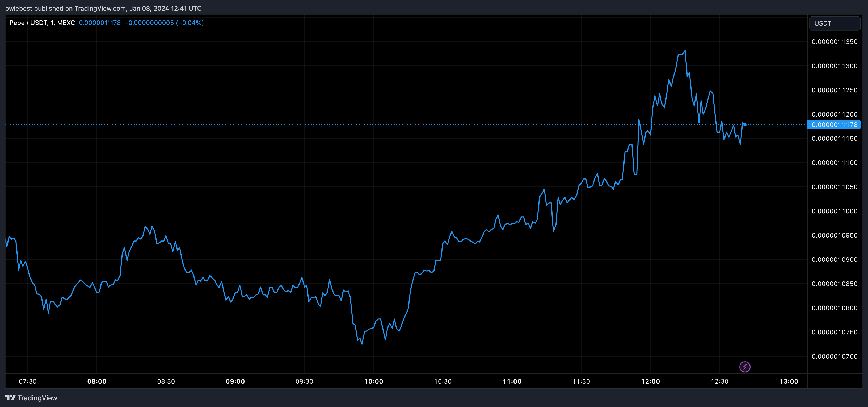Click the legend last price 0.0000011178
Image resolution: width=868 pixels, height=407 pixels.
coord(100,23)
